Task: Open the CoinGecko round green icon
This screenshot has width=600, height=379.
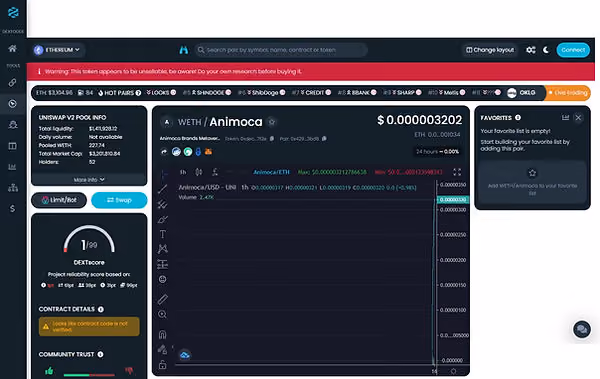Action: pyautogui.click(x=188, y=152)
